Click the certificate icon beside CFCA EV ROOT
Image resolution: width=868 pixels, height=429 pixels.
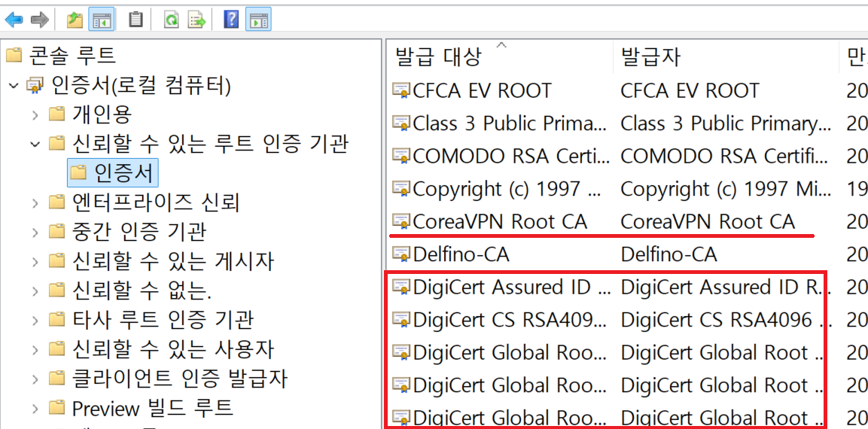pos(400,90)
